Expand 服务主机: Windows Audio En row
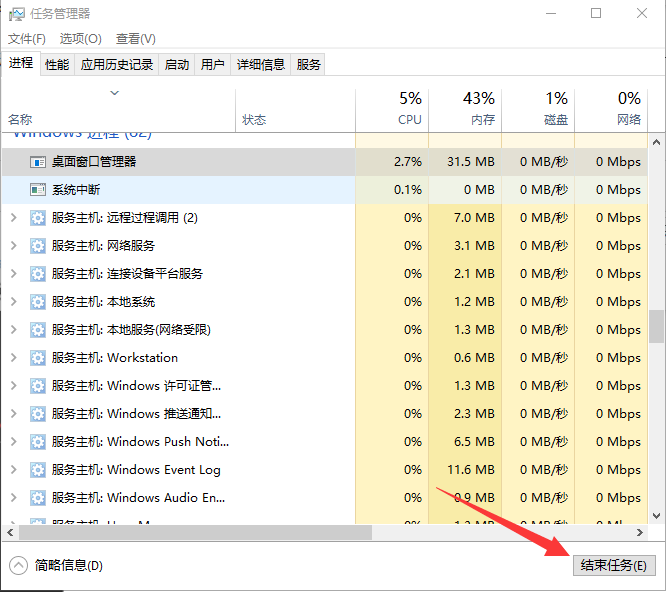This screenshot has width=666, height=592. click(x=14, y=498)
